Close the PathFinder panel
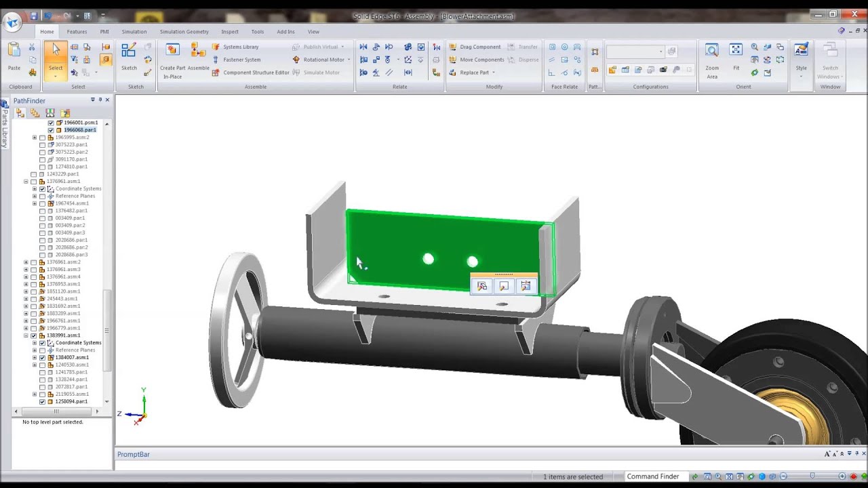This screenshot has width=868, height=488. [107, 100]
